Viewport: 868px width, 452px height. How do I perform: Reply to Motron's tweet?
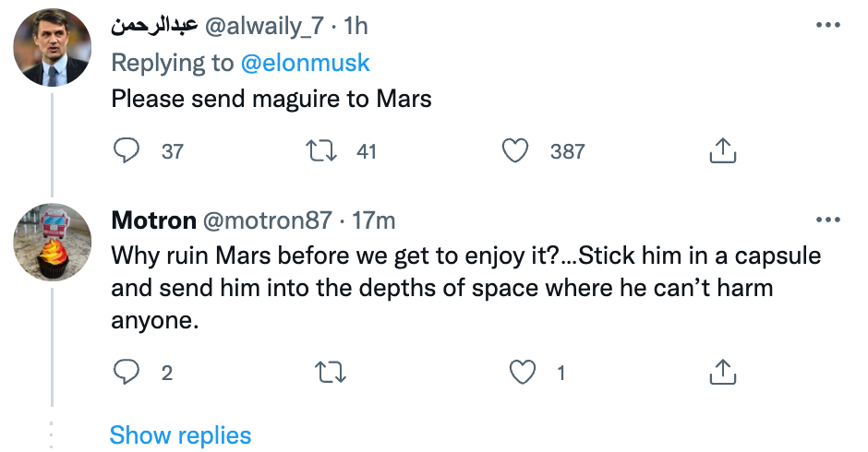127,373
